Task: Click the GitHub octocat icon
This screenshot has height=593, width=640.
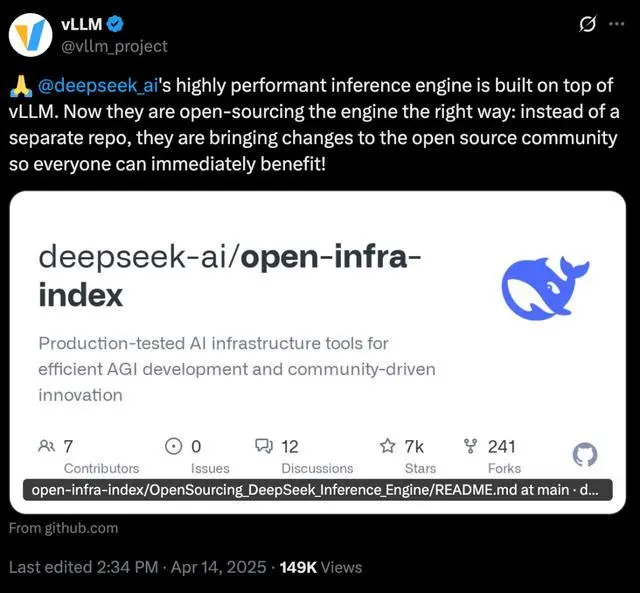Action: [x=584, y=455]
